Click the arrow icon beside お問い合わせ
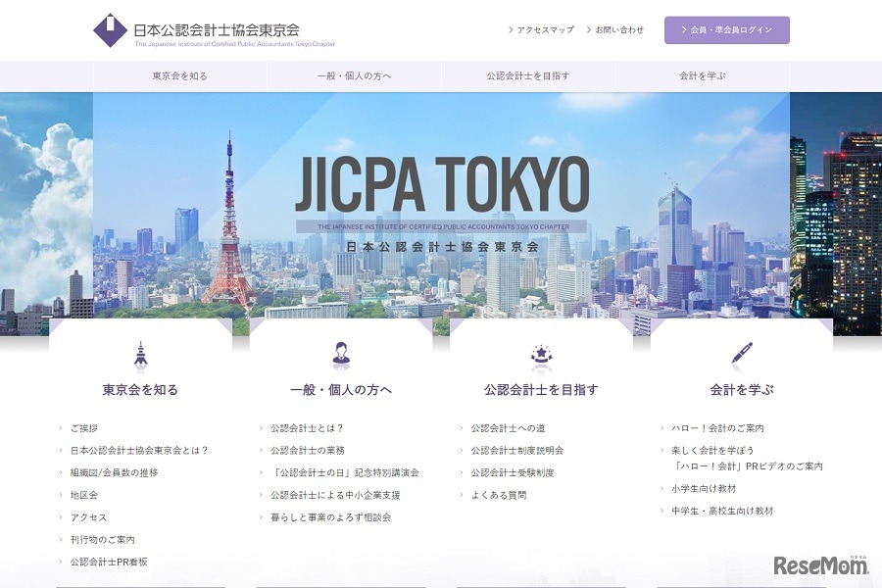The height and width of the screenshot is (588, 882). 588,29
